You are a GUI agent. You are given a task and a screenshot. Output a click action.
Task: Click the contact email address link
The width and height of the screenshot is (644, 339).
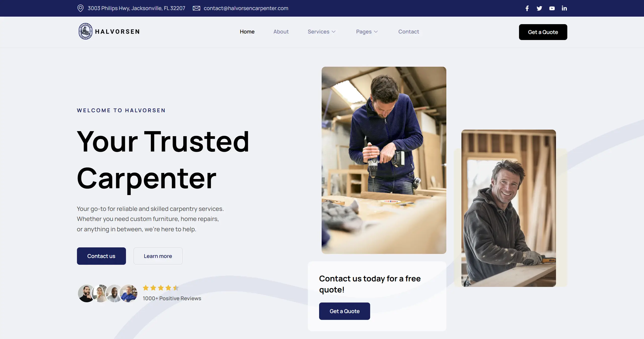click(x=246, y=8)
